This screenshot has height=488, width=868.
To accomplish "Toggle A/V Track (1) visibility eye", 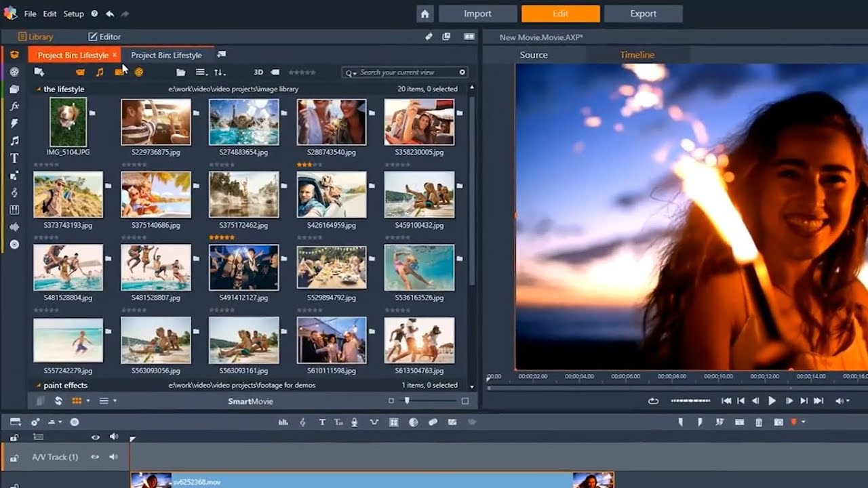I will (96, 457).
